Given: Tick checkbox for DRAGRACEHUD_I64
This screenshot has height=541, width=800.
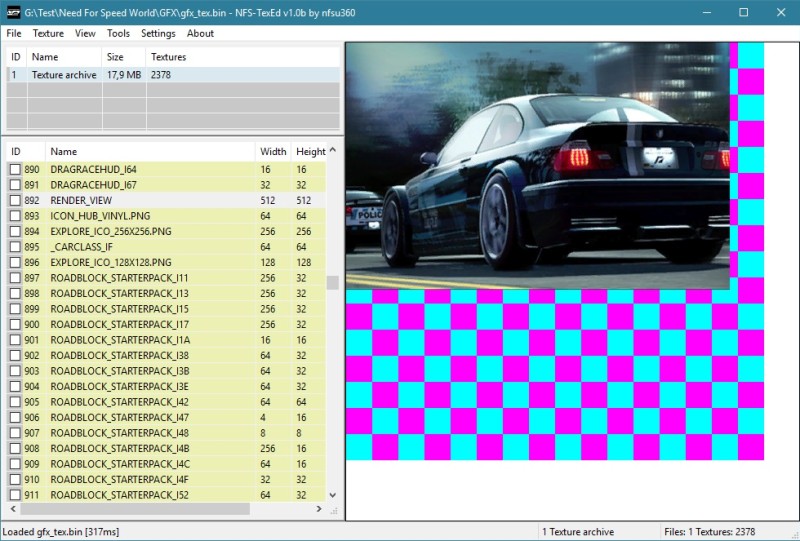Looking at the screenshot, I should click(x=15, y=169).
